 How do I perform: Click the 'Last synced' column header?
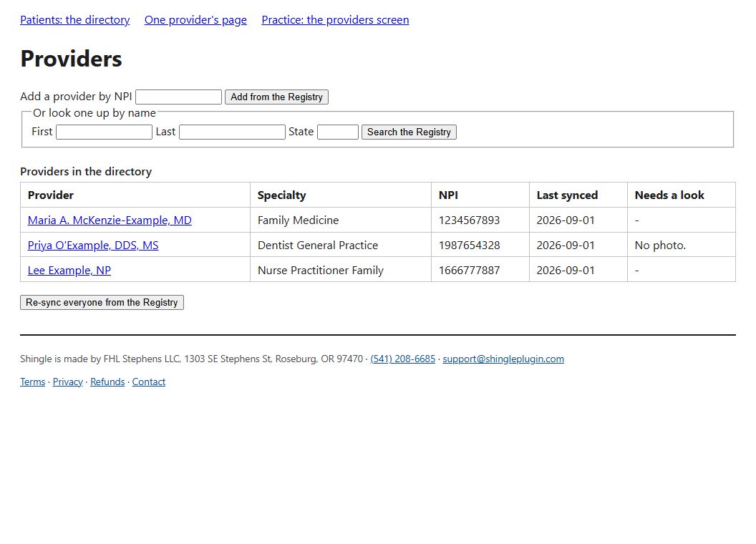578,195
